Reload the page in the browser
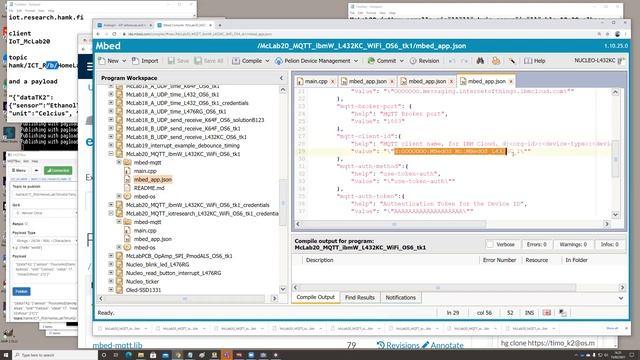640x360 pixels. [x=114, y=34]
